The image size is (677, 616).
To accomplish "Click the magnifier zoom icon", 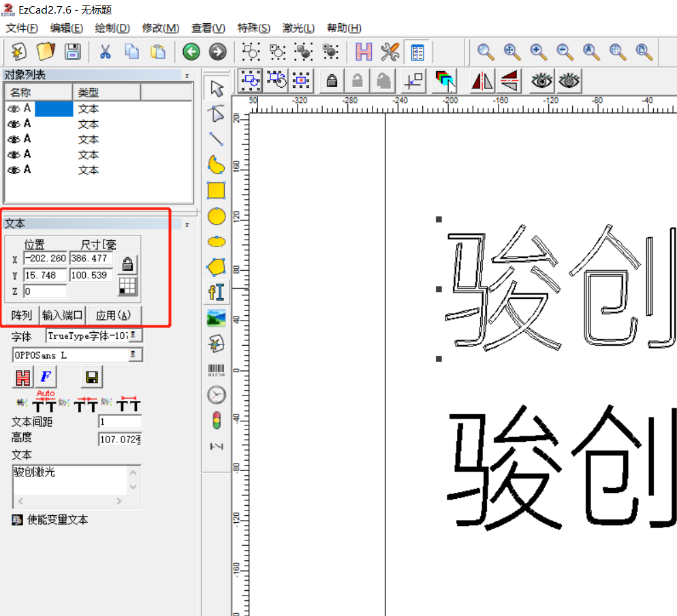I will click(486, 52).
